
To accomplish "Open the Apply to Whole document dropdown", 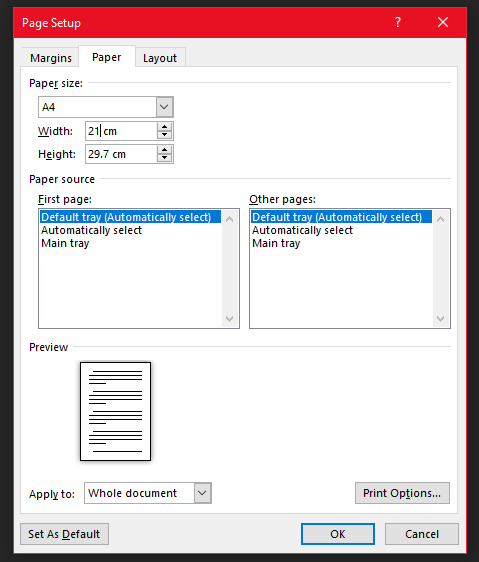I will click(148, 493).
